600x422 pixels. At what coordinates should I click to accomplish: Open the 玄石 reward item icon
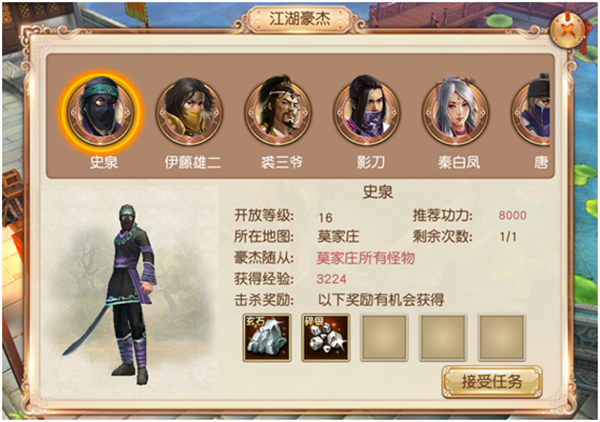(x=267, y=337)
